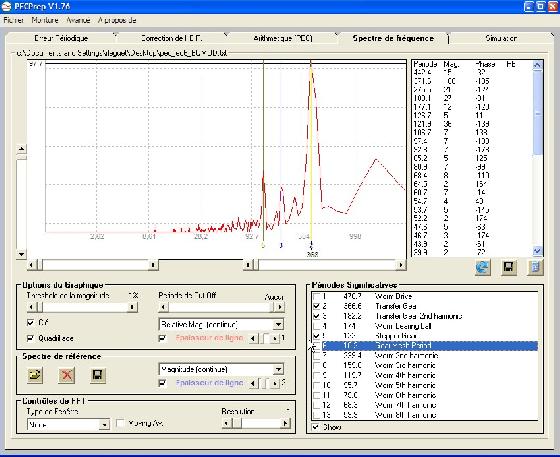Switch to the Simulation tab
This screenshot has width=560, height=457.
tap(501, 38)
